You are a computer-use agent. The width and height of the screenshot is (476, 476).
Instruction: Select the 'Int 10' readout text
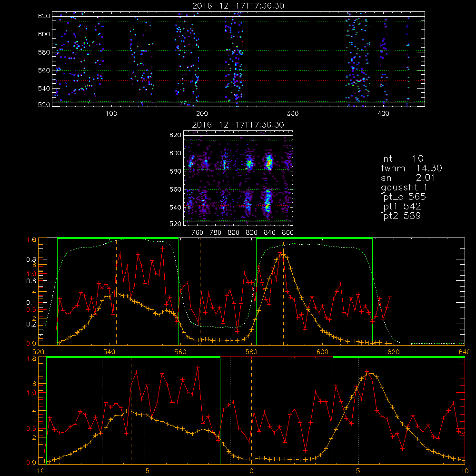[402, 159]
